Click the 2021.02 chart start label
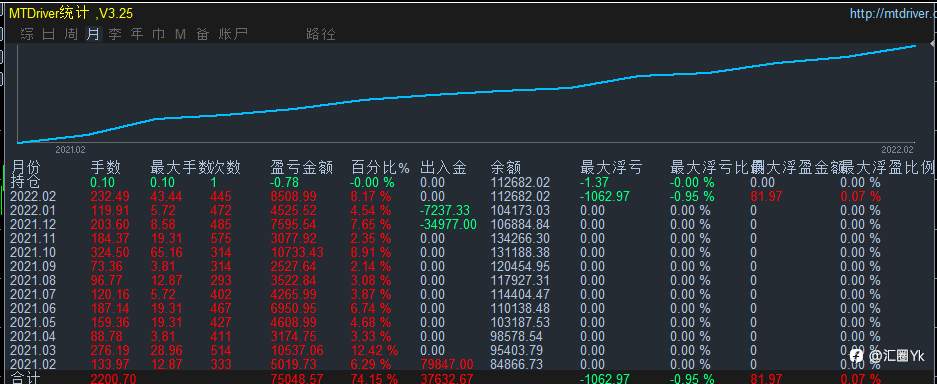 tap(71, 150)
